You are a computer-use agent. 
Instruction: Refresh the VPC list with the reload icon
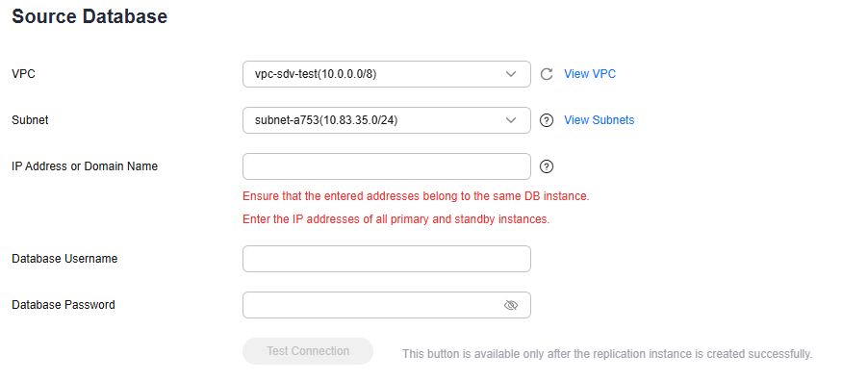547,74
